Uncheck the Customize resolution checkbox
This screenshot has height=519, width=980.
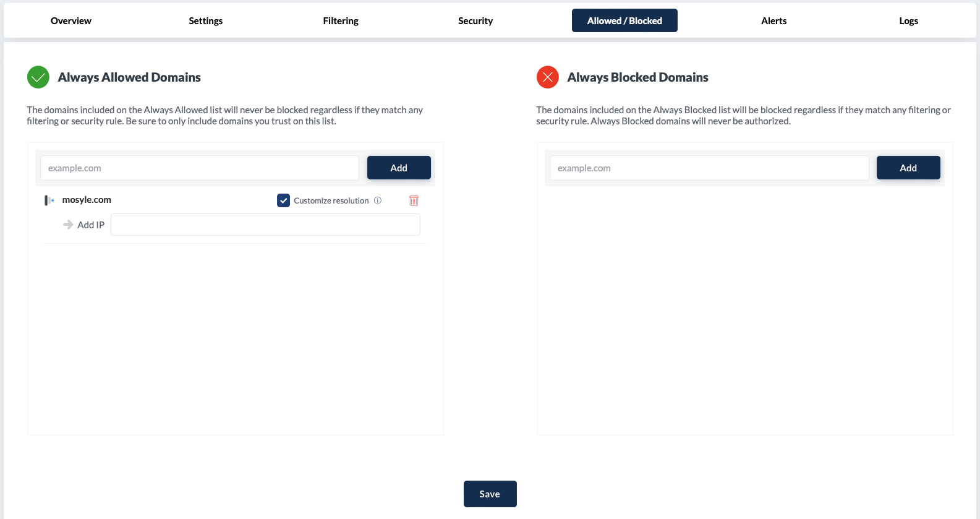coord(283,200)
